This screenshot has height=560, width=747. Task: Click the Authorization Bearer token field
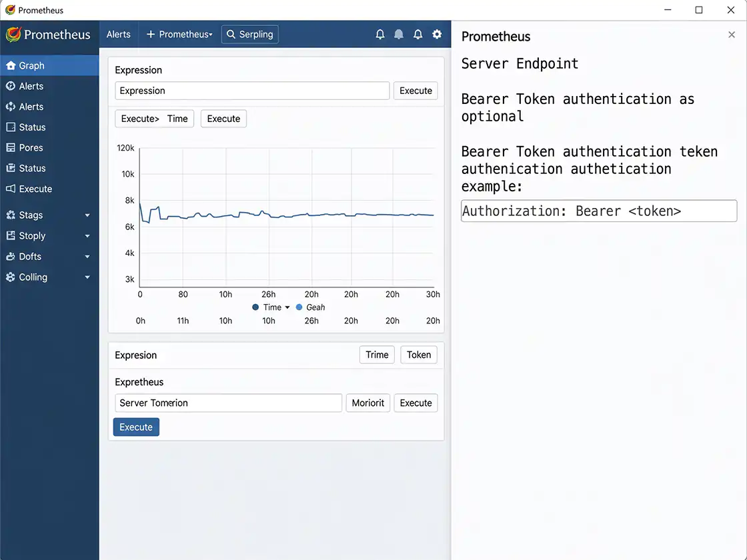[599, 211]
